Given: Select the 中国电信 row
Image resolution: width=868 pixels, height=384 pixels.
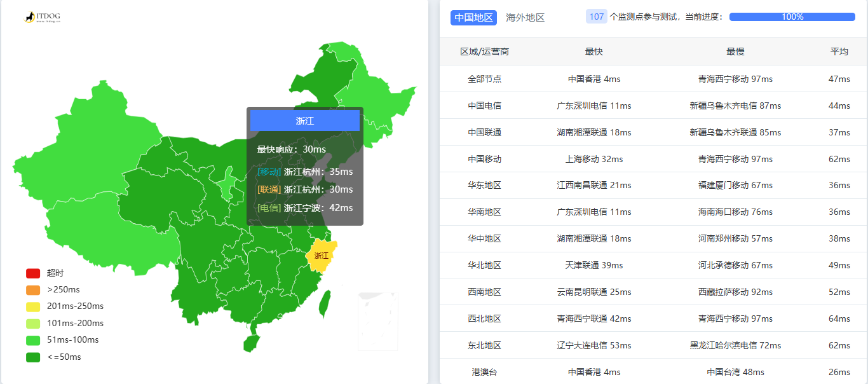Looking at the screenshot, I should click(484, 106).
